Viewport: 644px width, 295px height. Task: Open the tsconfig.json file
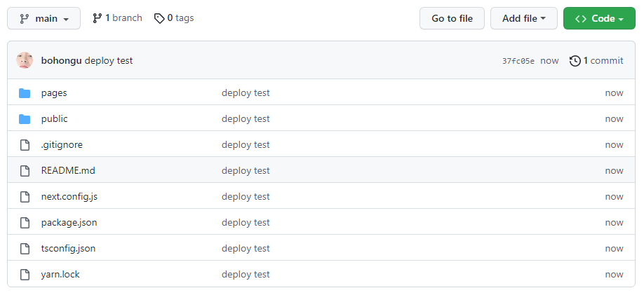(68, 248)
